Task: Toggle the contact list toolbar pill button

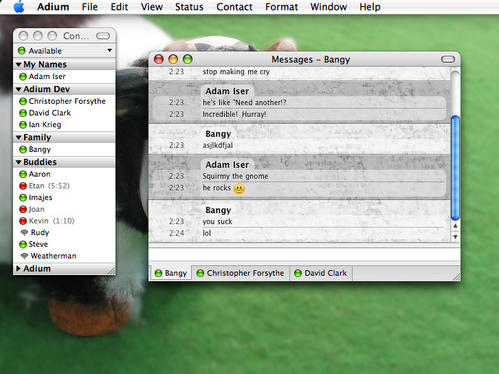Action: pos(103,36)
